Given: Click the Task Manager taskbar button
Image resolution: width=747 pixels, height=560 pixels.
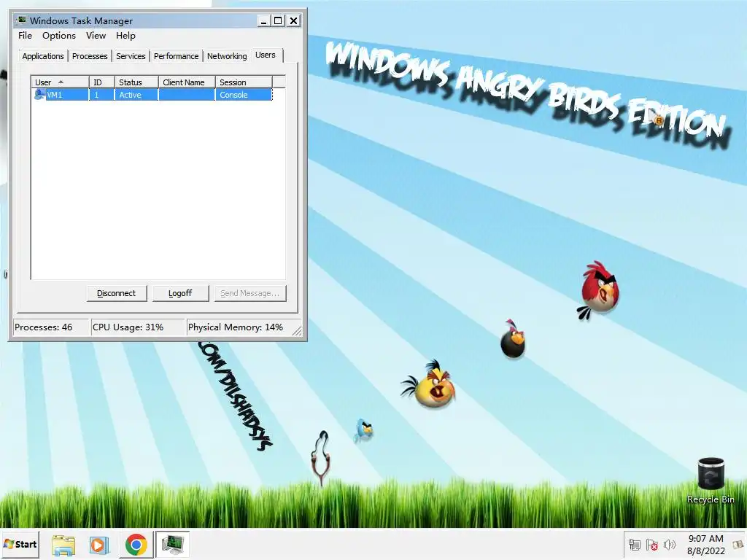Looking at the screenshot, I should tap(172, 544).
